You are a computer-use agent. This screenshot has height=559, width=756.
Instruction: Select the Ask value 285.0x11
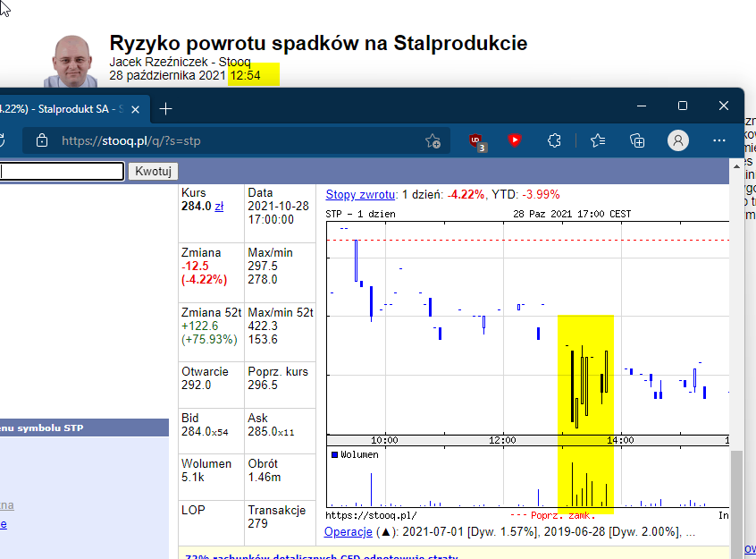(x=271, y=431)
